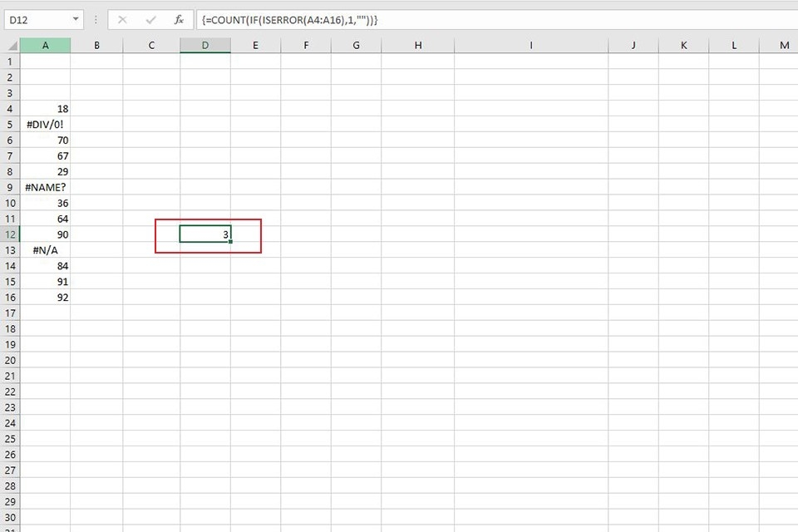
Task: Click cell A10 containing 36
Action: (x=45, y=203)
